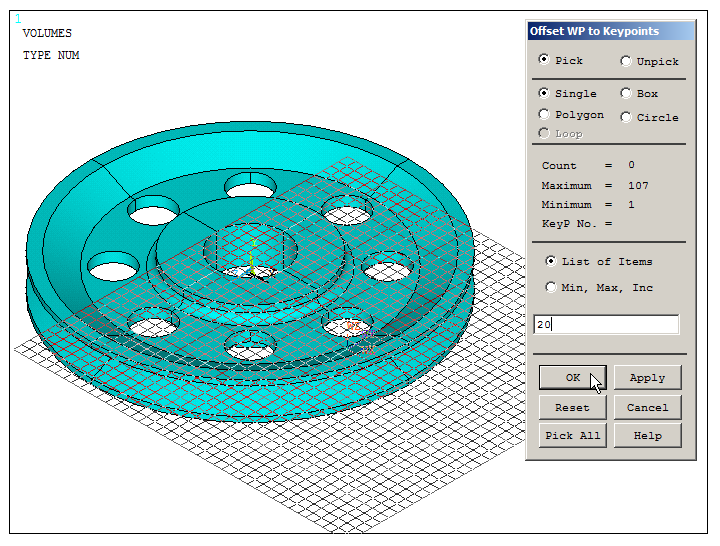Click the leftmost bolt hole on the pulley
The height and width of the screenshot is (546, 720).
113,267
